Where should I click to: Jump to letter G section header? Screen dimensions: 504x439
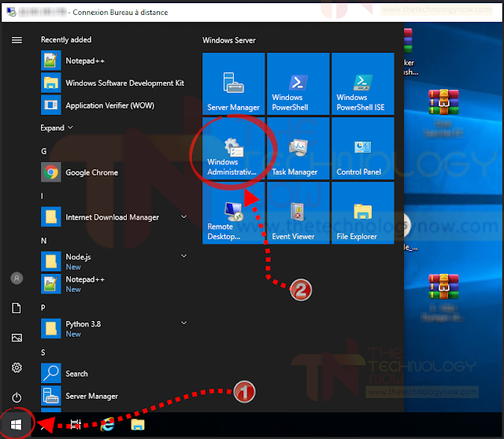[x=44, y=151]
